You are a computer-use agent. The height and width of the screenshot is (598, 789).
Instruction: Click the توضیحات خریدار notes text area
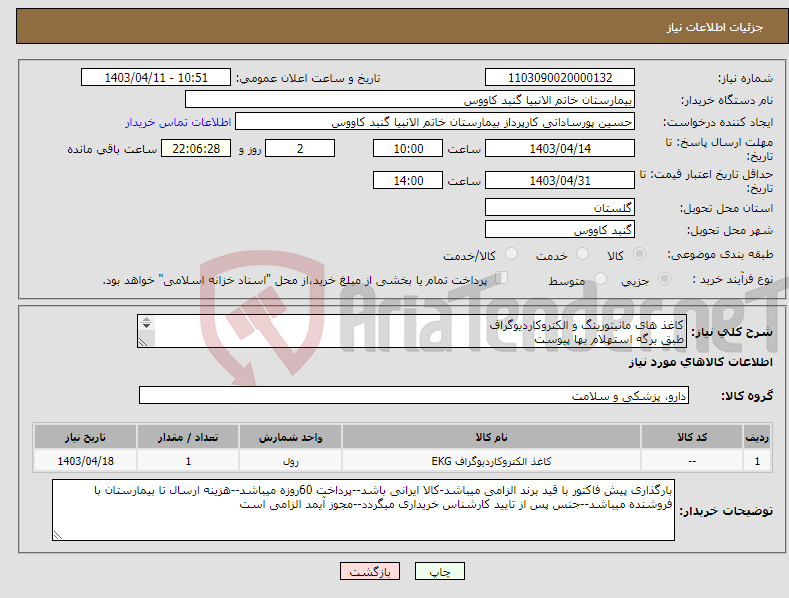tap(363, 510)
